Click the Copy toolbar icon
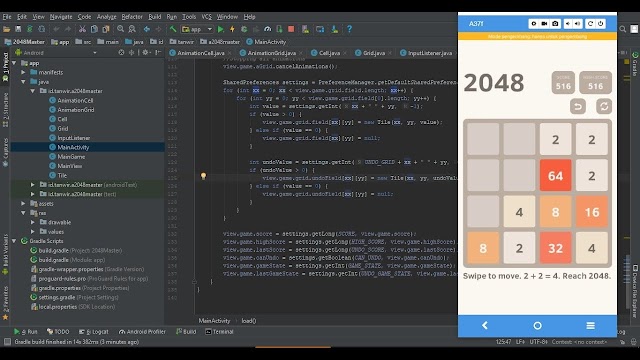 (x=94, y=29)
